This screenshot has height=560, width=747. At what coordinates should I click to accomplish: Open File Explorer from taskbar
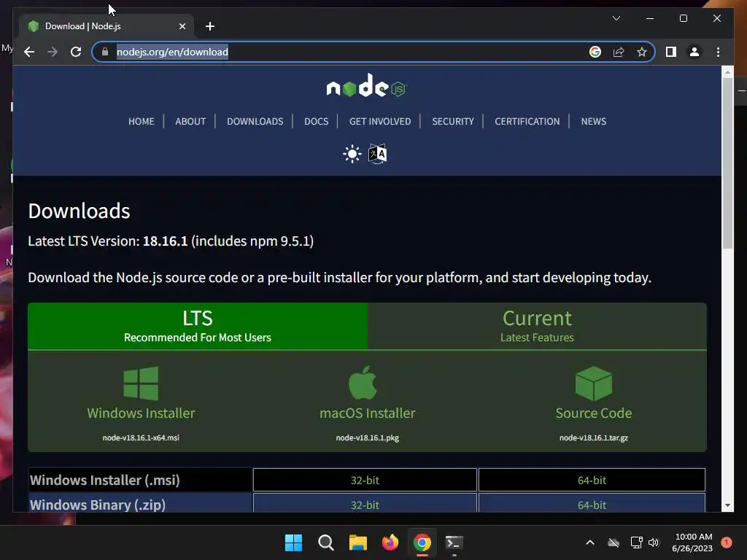pyautogui.click(x=357, y=542)
